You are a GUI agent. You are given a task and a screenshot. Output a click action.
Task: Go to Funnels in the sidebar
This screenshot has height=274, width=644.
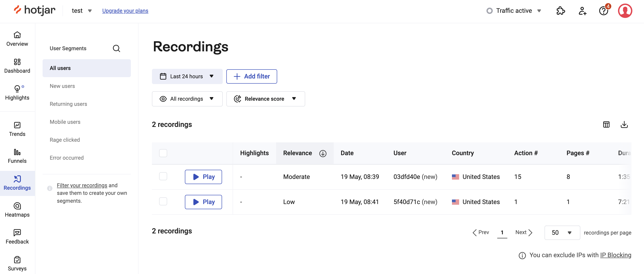pos(17,156)
